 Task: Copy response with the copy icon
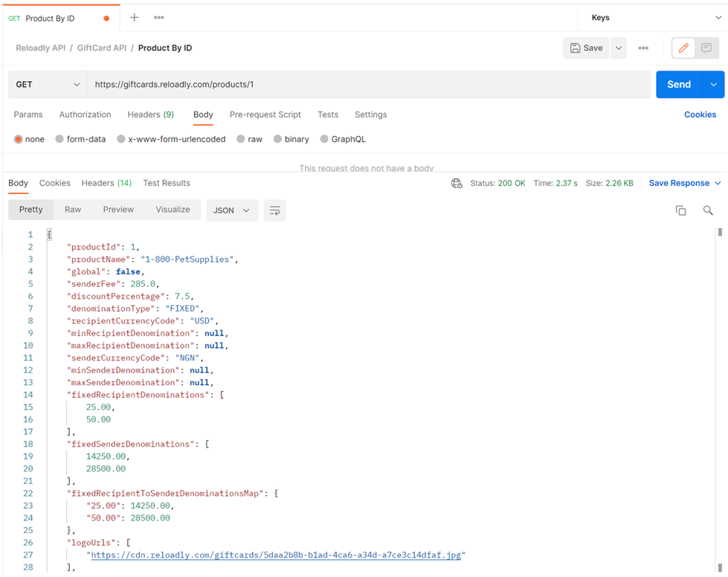(680, 210)
